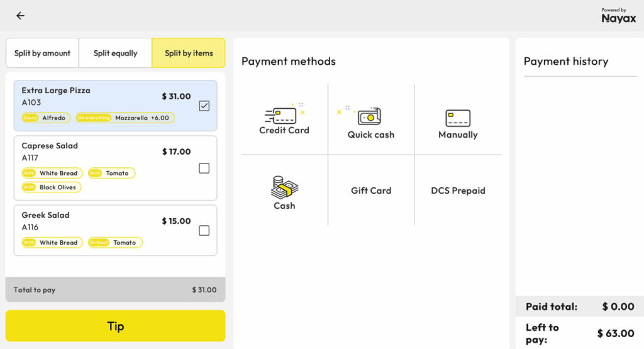Tick the Greek Salad checkbox

204,231
